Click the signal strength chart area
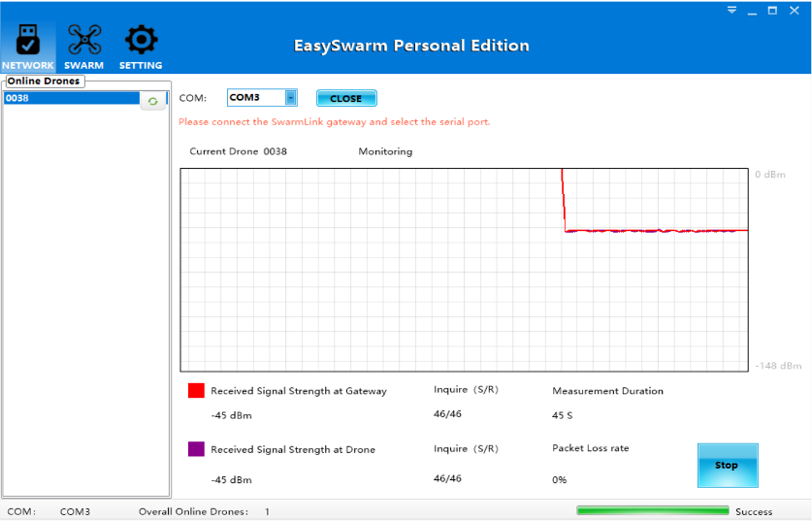This screenshot has width=812, height=521. (464, 270)
